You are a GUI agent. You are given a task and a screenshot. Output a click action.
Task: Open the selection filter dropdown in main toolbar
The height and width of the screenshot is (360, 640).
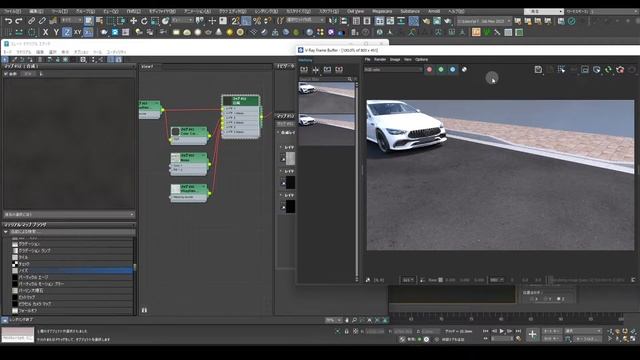71,20
